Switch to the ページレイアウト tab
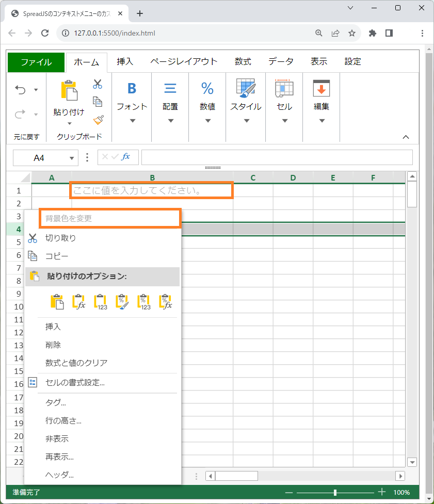The image size is (434, 504). (184, 61)
